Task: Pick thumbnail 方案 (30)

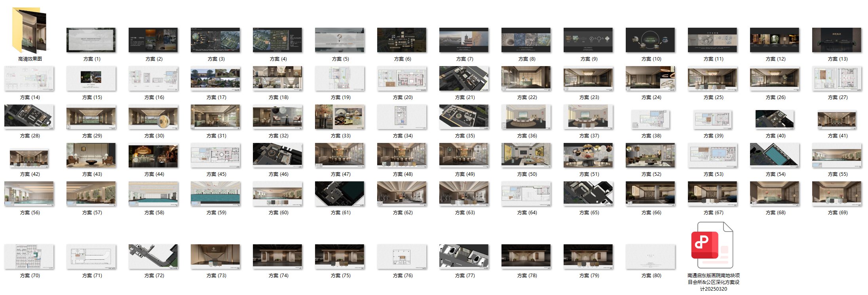Action: point(153,117)
